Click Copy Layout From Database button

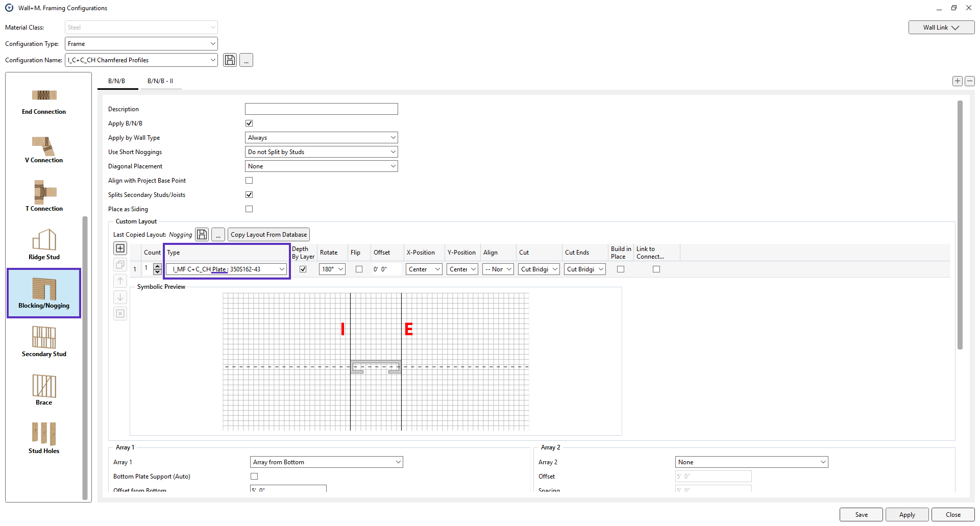pos(268,235)
